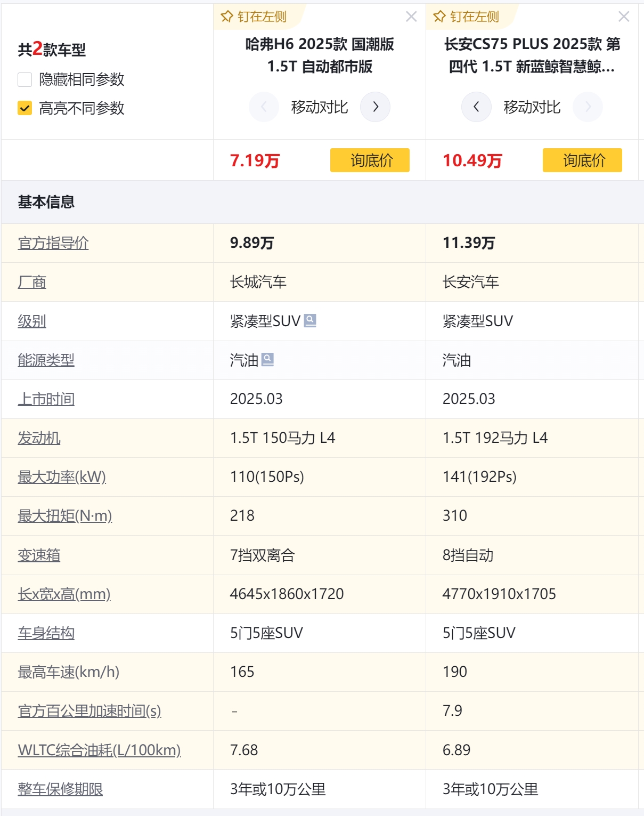This screenshot has width=644, height=816.
Task: Move the Changan CS75 PLUS column left with its arrow
Action: pos(476,107)
